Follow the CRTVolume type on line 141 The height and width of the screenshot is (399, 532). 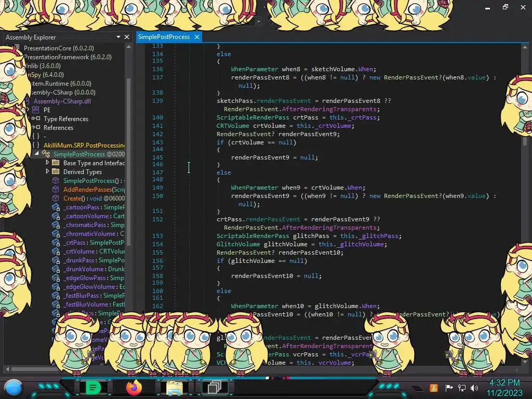[233, 126]
